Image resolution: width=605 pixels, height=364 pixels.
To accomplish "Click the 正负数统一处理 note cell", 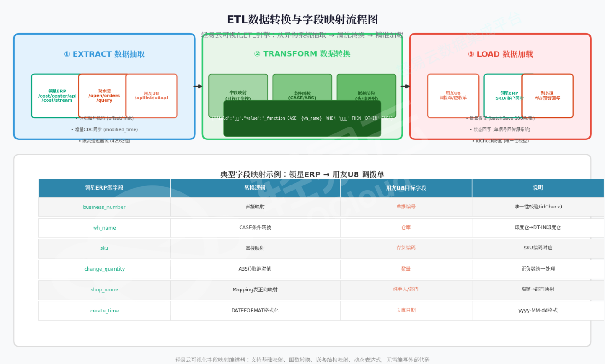I will tap(538, 269).
